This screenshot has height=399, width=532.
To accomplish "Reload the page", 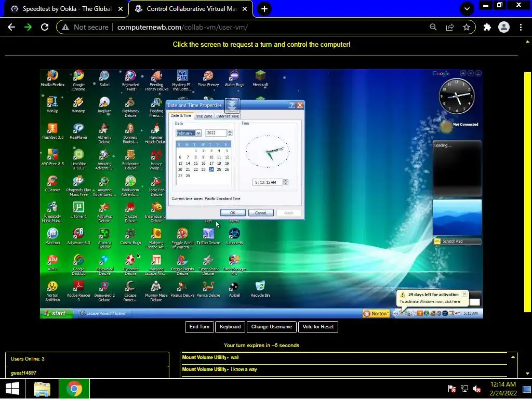I will click(x=45, y=27).
